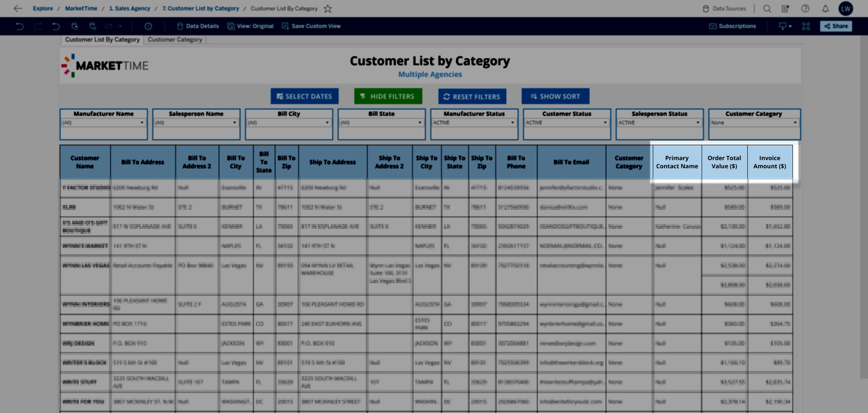Click the Share button
The width and height of the screenshot is (868, 413).
tap(836, 26)
